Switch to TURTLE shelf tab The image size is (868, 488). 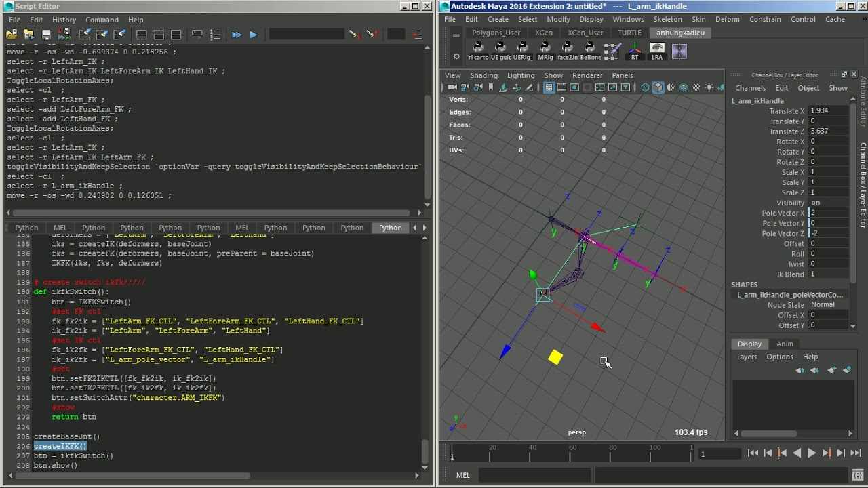coord(629,33)
